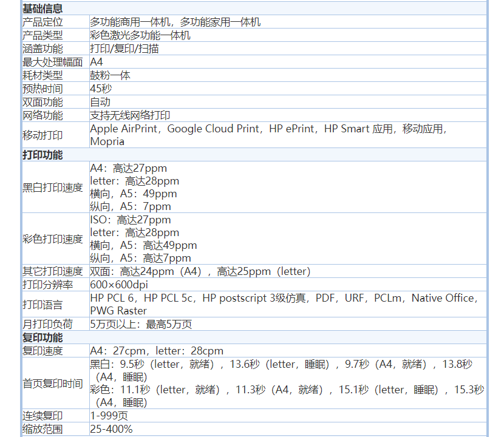
Task: Click the 双面功能 row label
Action: click(x=43, y=102)
